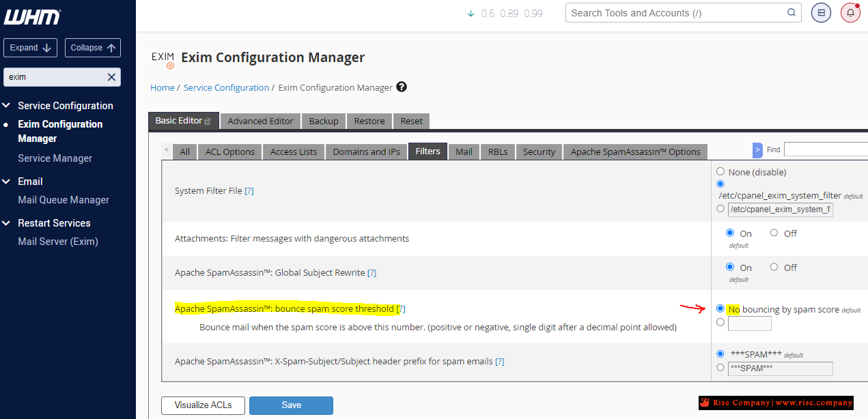The image size is (868, 419).
Task: Switch to the Security tab
Action: pyautogui.click(x=540, y=151)
